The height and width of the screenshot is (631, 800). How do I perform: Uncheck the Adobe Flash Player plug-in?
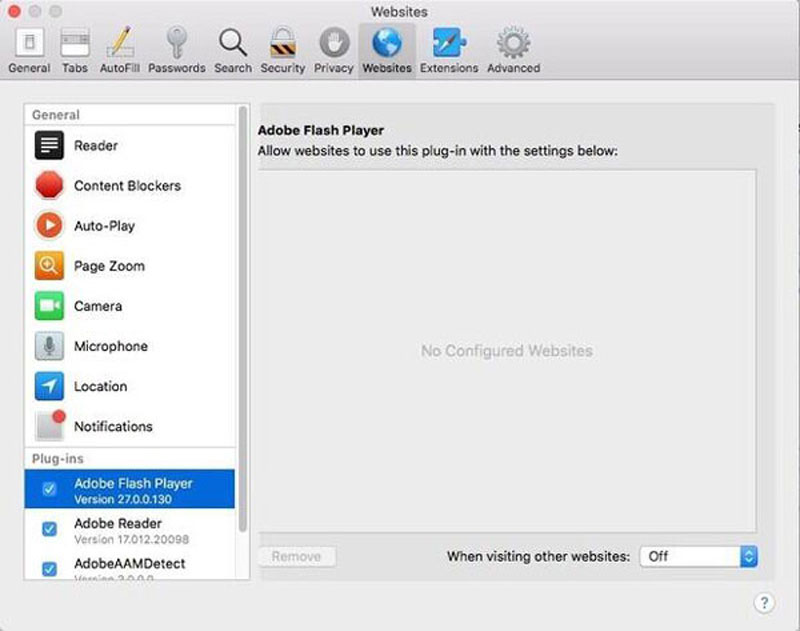click(x=49, y=490)
